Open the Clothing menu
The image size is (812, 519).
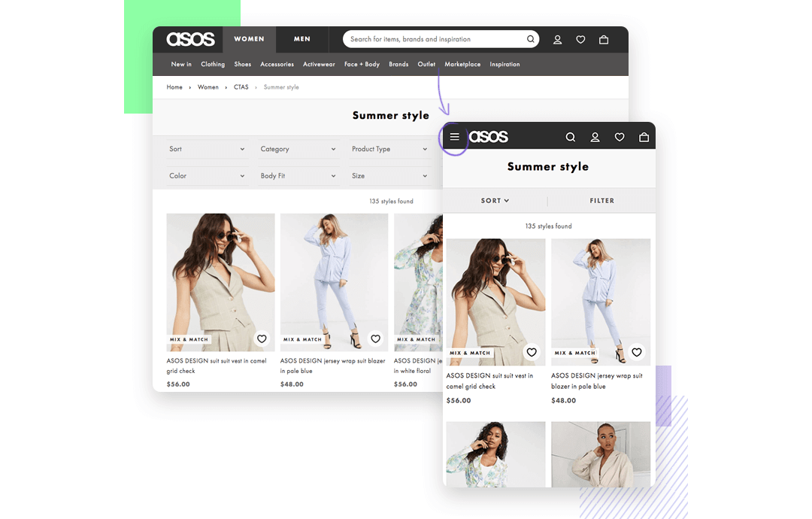point(213,64)
